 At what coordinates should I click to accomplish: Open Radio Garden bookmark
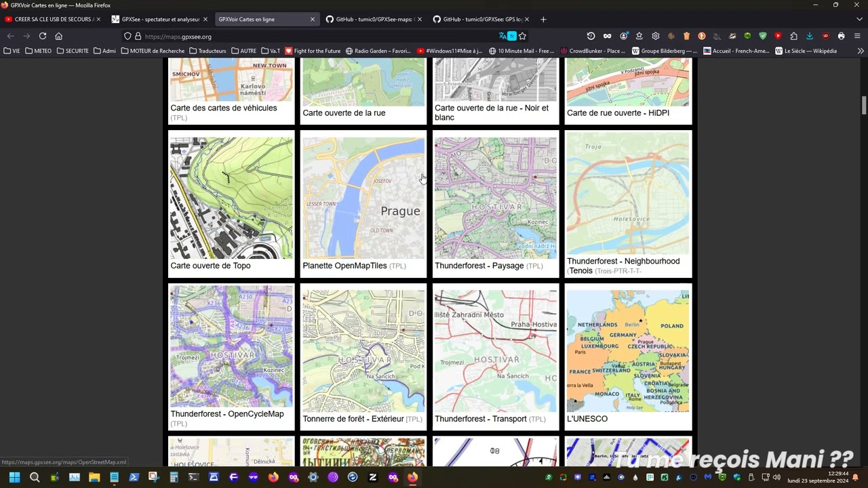pyautogui.click(x=378, y=51)
